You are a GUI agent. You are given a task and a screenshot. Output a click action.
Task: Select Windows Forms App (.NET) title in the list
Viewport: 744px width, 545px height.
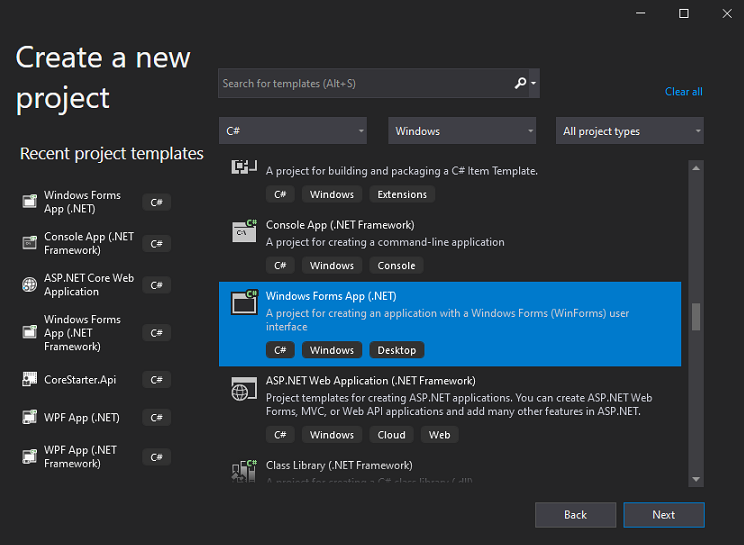coord(331,296)
